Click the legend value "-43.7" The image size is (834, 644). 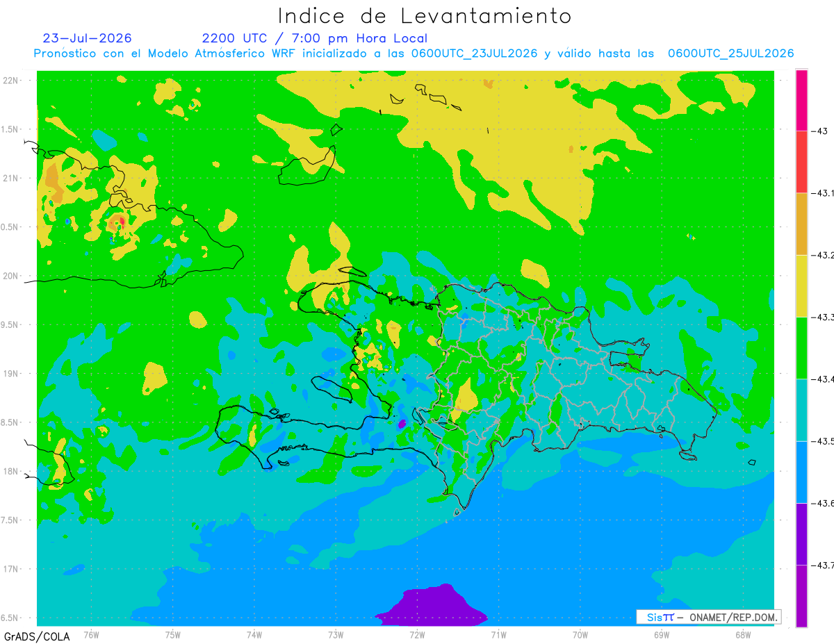pos(822,565)
